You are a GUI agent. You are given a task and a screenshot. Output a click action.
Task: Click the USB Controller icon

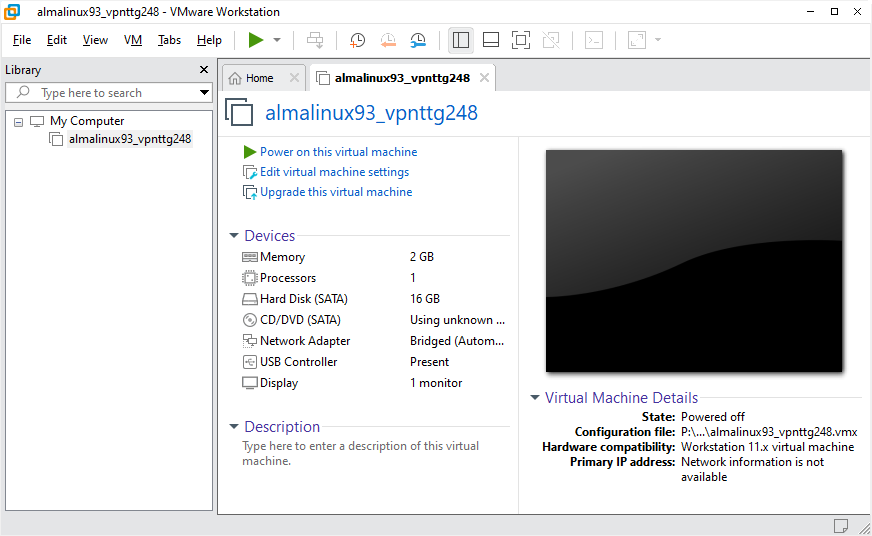click(250, 362)
